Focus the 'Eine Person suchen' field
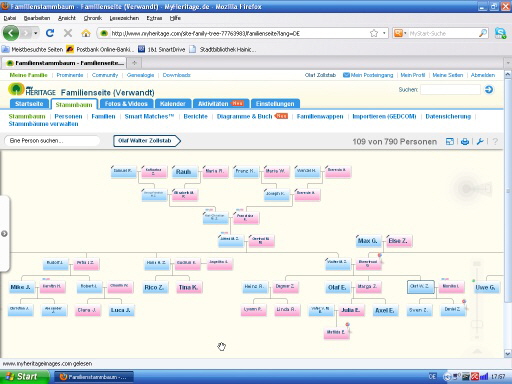 tap(52, 141)
